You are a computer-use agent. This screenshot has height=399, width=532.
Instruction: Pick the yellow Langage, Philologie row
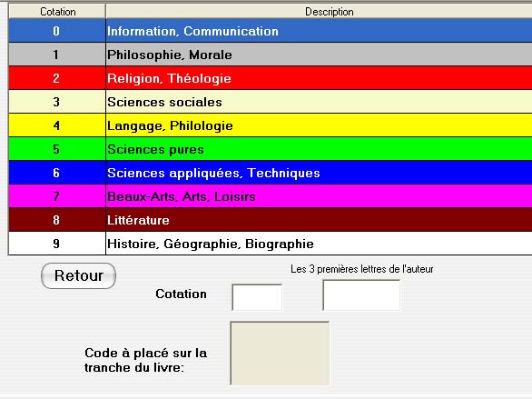tap(270, 125)
